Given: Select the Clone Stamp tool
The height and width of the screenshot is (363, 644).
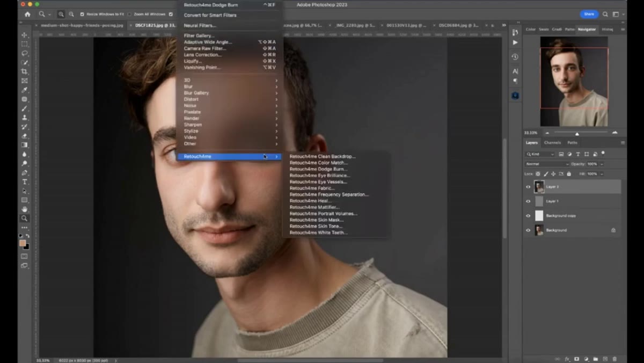Looking at the screenshot, I should pyautogui.click(x=25, y=118).
